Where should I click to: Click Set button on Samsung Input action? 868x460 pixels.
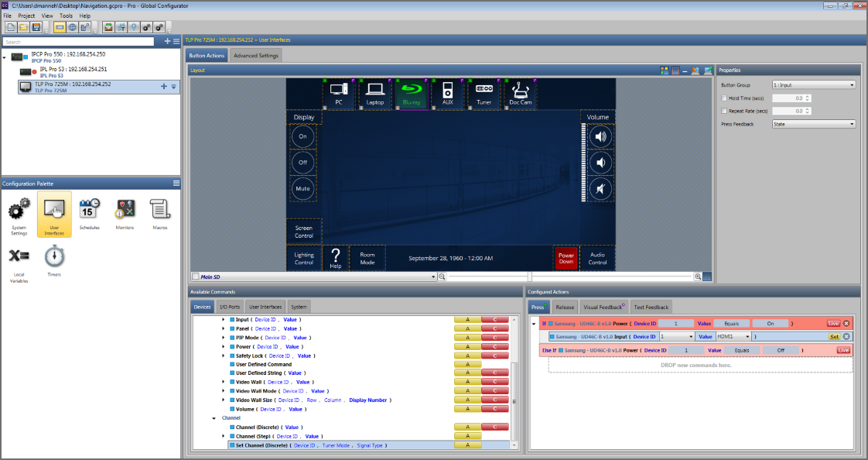pos(834,336)
